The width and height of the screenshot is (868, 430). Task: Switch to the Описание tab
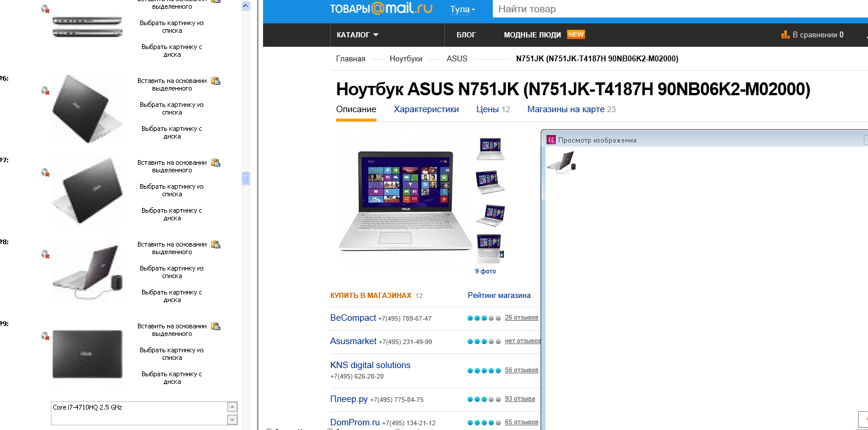click(x=356, y=109)
